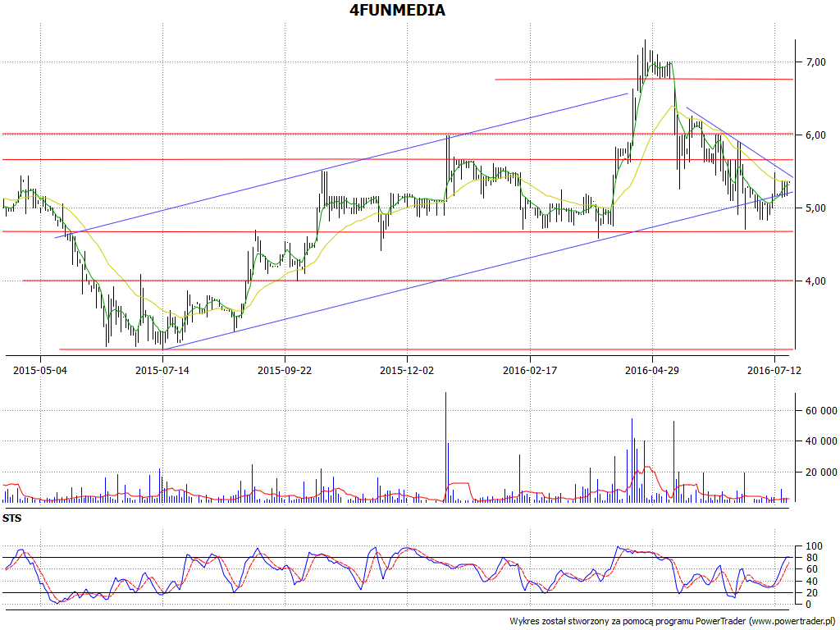The height and width of the screenshot is (630, 840).
Task: Select the 2015-12-02 date label
Action: (x=407, y=370)
